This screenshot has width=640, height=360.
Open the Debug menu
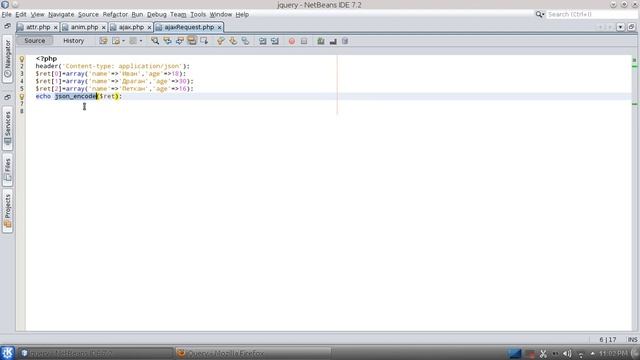point(157,14)
